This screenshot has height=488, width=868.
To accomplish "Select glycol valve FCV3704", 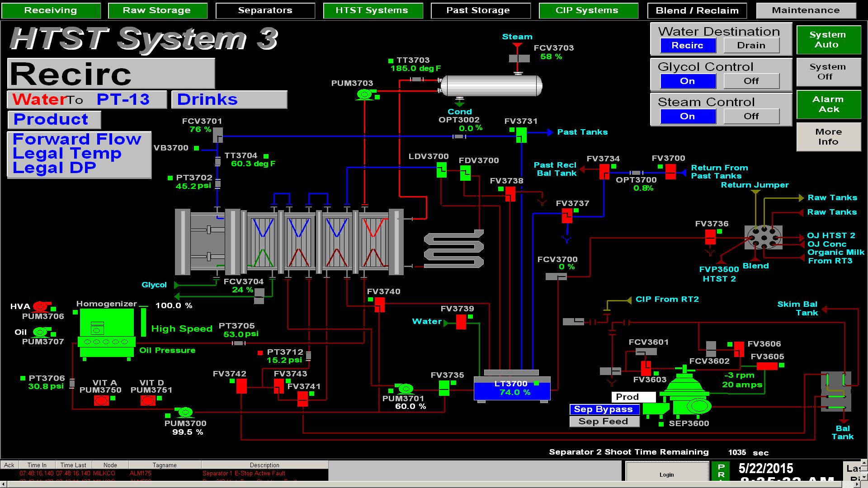I will [259, 296].
